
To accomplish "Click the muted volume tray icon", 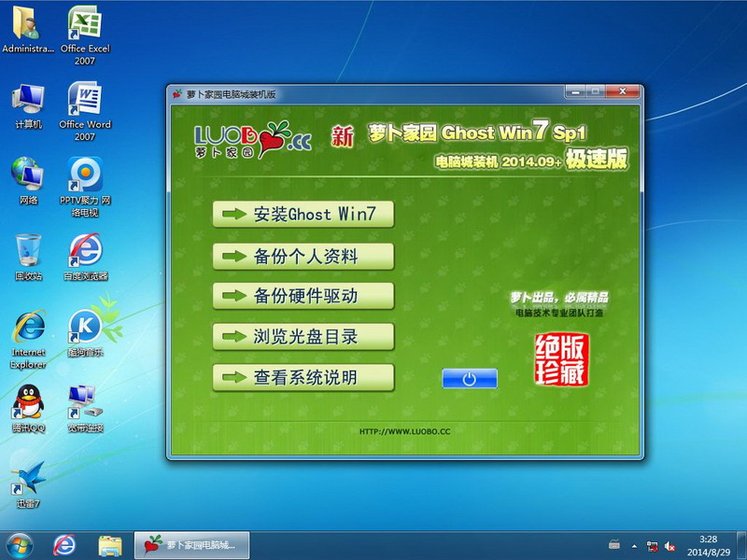I will [669, 546].
